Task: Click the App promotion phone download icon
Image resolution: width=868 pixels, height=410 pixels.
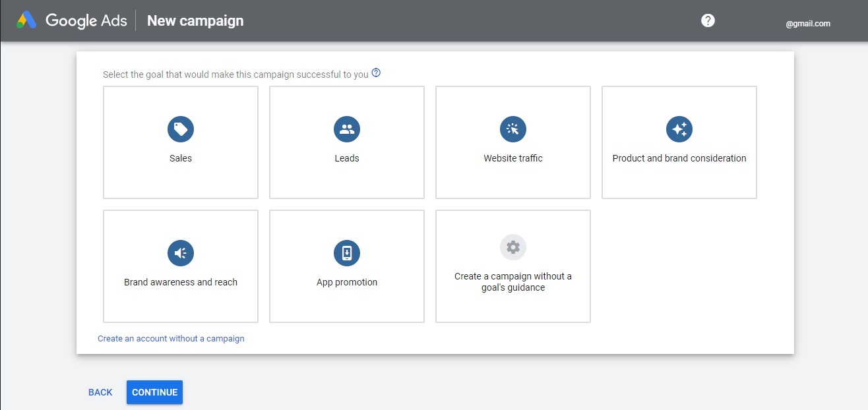Action: [x=347, y=253]
